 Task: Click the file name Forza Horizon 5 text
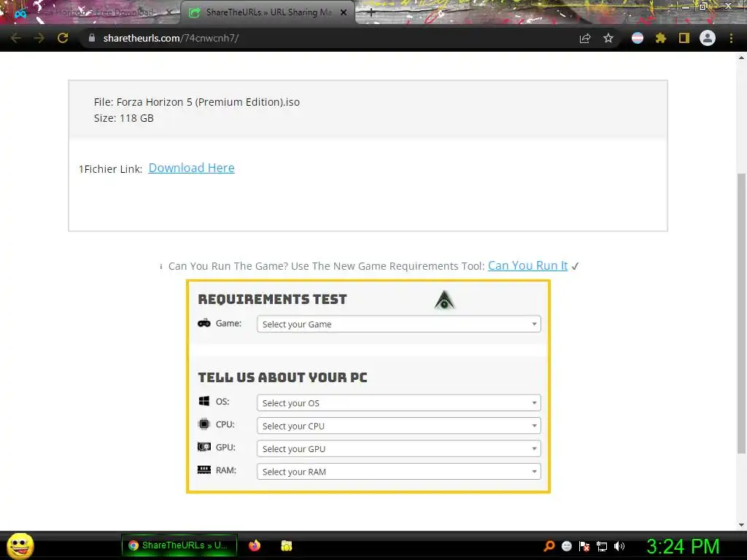(x=197, y=102)
